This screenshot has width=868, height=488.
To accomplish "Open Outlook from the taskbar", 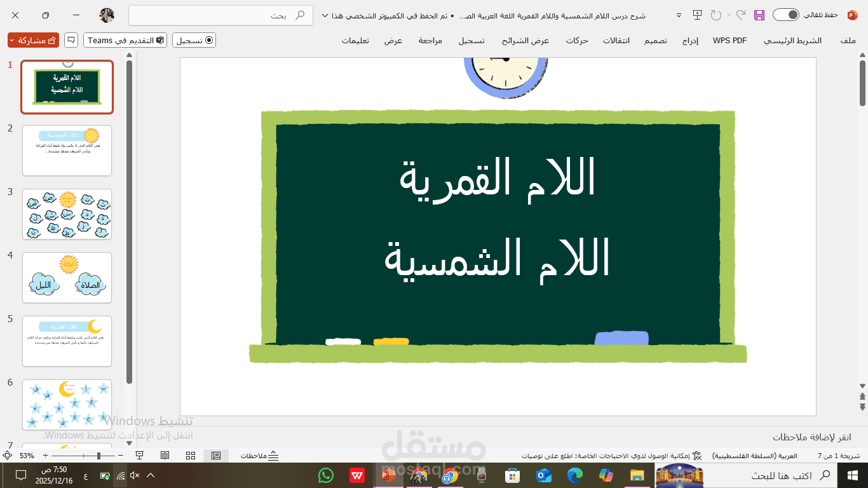I will click(543, 475).
